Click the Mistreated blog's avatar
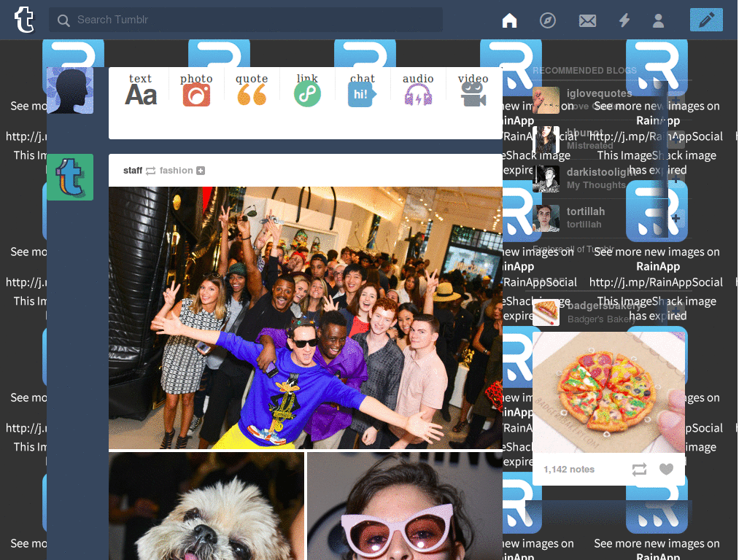Image resolution: width=747 pixels, height=560 pixels. point(546,139)
